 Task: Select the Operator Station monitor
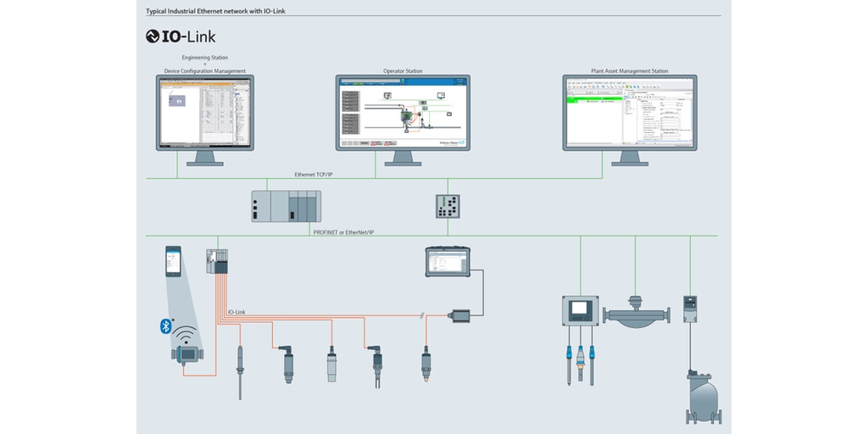point(403,120)
